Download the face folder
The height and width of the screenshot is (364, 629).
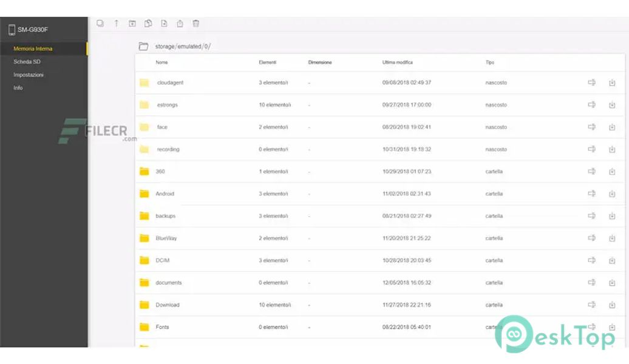click(612, 127)
